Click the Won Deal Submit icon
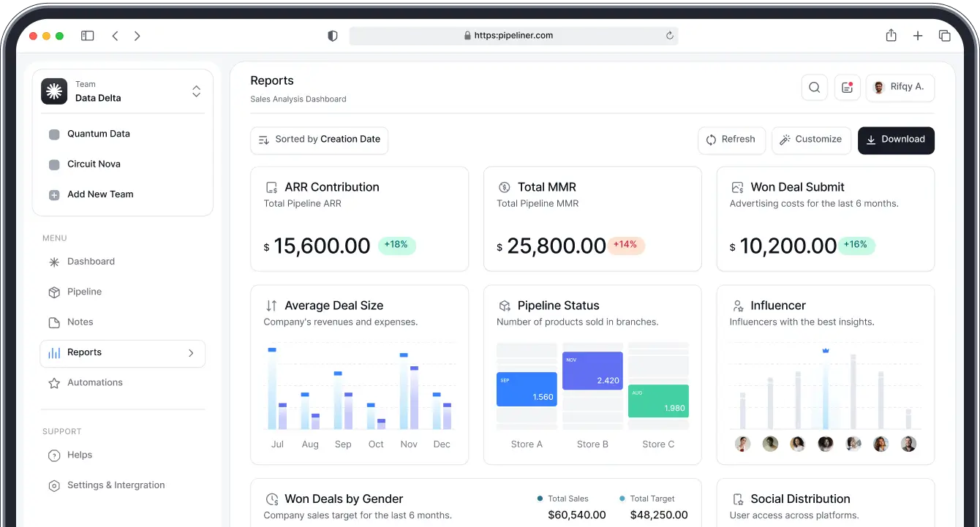This screenshot has width=980, height=527. [737, 188]
